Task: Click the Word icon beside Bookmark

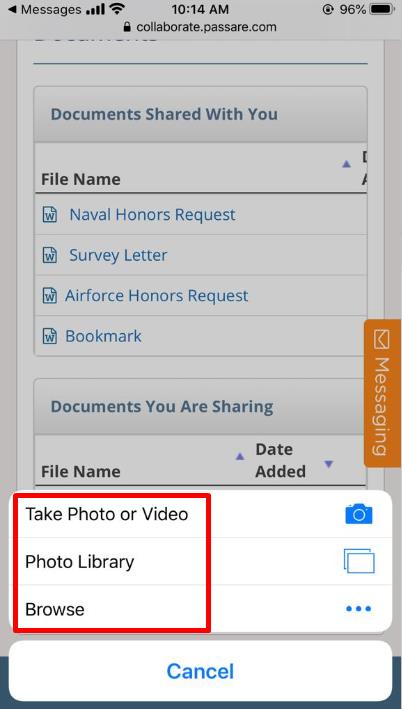Action: click(49, 336)
